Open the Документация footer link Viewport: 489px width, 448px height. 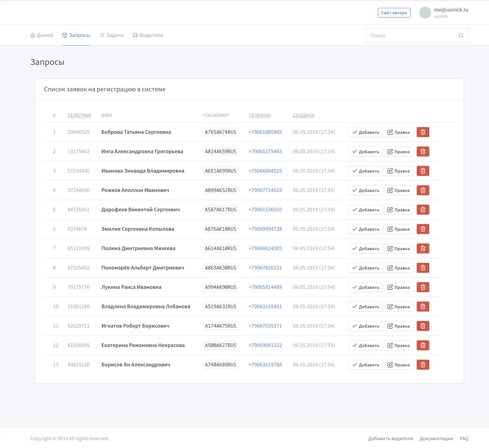(436, 438)
